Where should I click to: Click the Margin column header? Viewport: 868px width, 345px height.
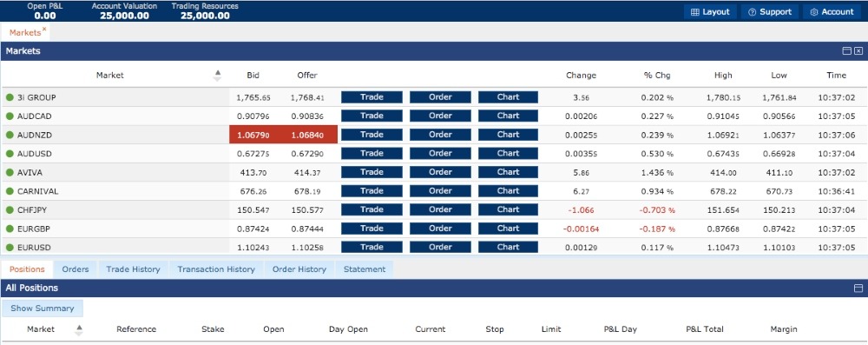pos(784,328)
